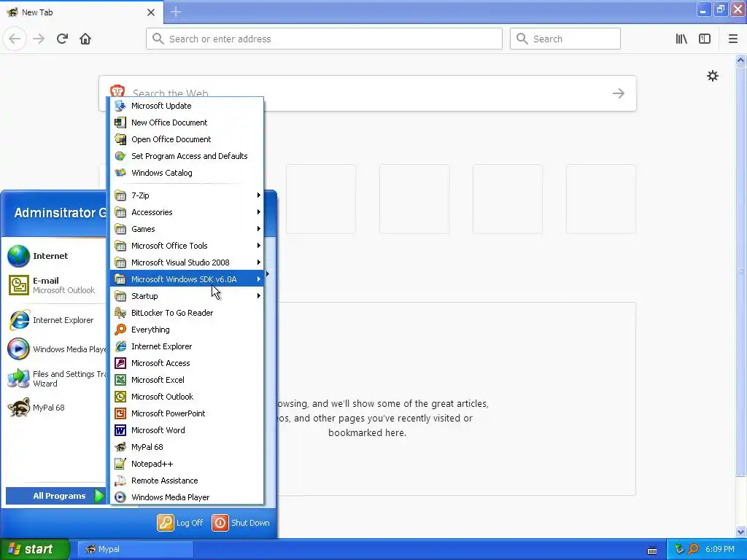Expand Microsoft Visual Studio 2008 submenu

(x=186, y=262)
